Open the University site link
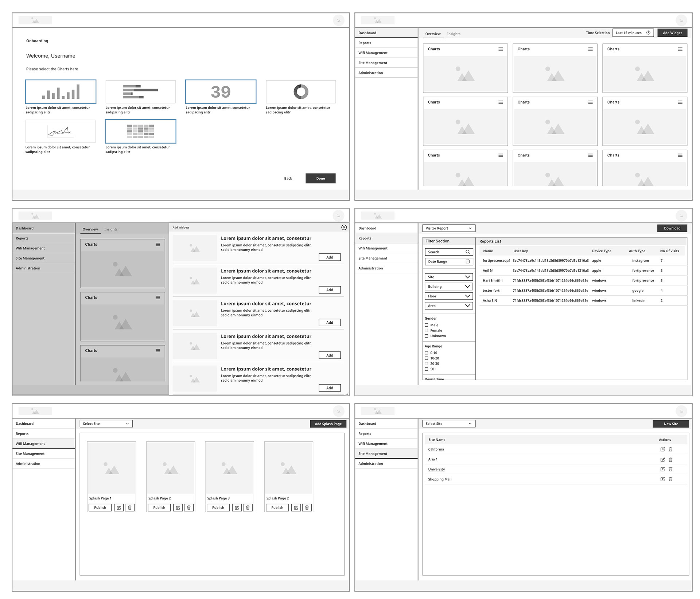Image resolution: width=700 pixels, height=599 pixels. tap(436, 470)
